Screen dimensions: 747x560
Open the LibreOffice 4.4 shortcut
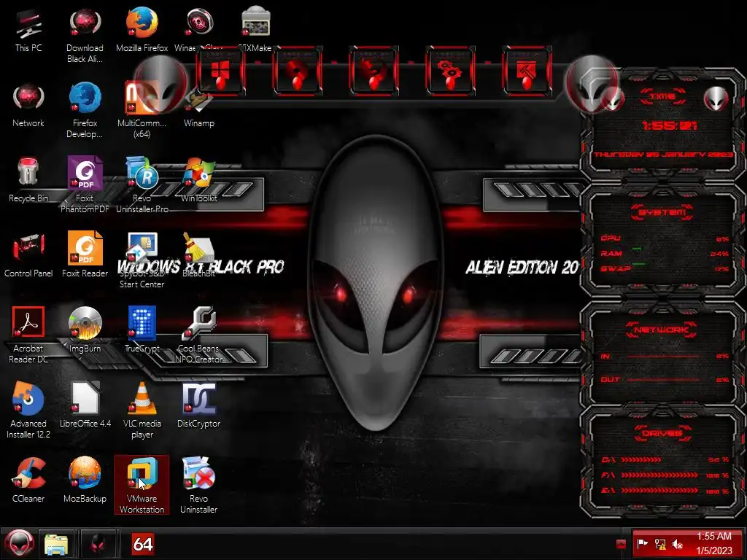click(85, 405)
